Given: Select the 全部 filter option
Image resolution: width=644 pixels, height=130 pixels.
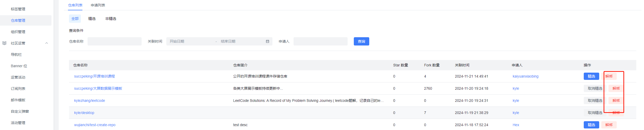Looking at the screenshot, I should tap(75, 19).
